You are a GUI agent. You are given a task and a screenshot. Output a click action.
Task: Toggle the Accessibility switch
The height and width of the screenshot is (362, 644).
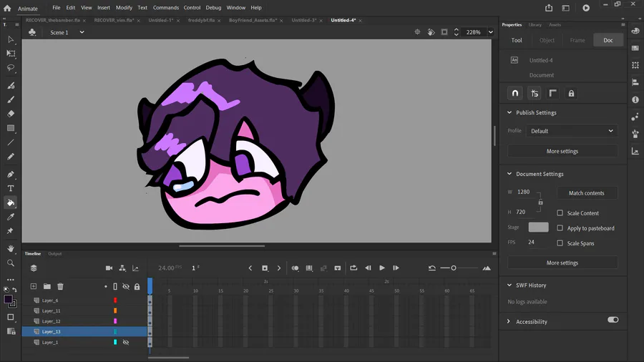pos(613,320)
